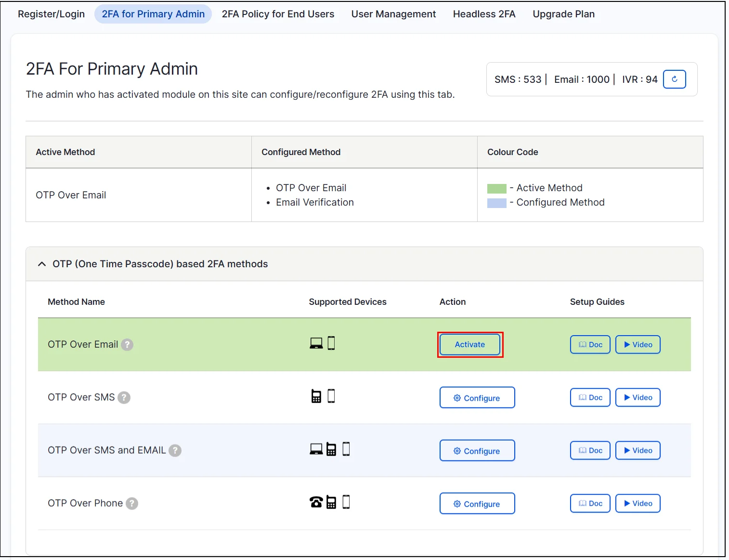Click 'OTP Over Email' bullet in Configured Method list
This screenshot has width=729, height=560.
pyautogui.click(x=311, y=188)
